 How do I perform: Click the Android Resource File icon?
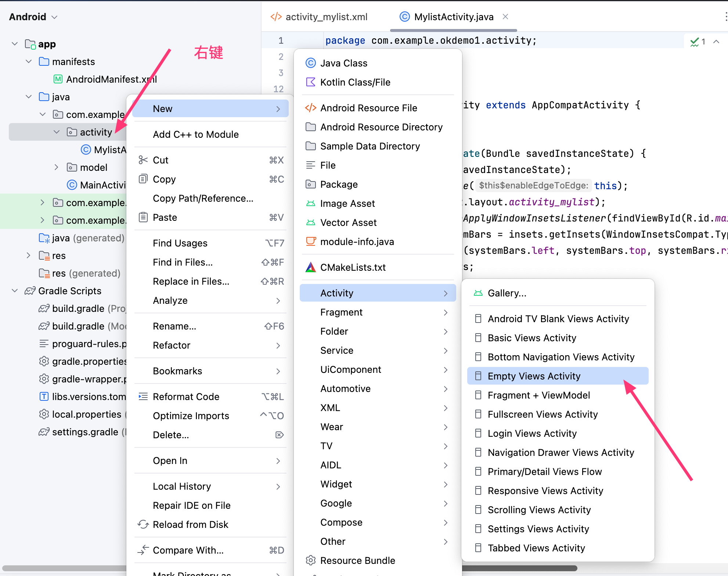point(311,108)
